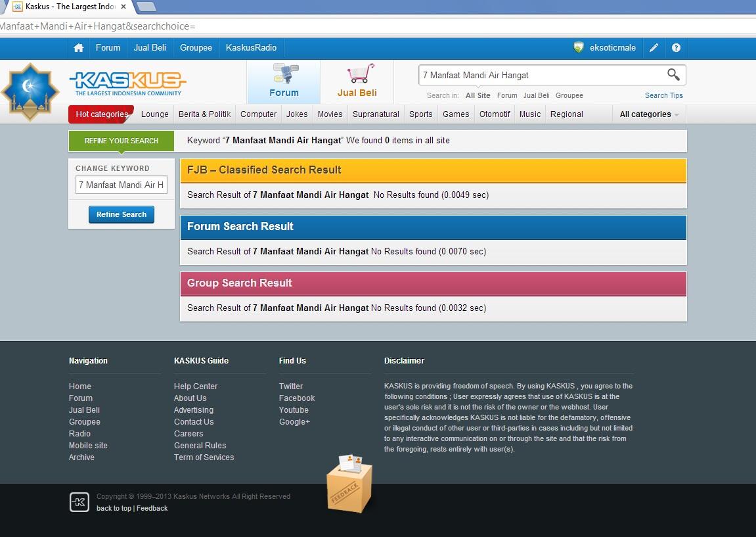Open Forum in the top navigation bar
756x537 pixels.
point(108,48)
